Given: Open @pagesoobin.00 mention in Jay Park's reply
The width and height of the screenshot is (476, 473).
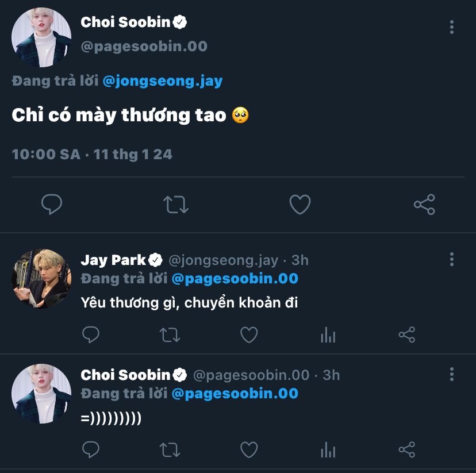Looking at the screenshot, I should pyautogui.click(x=235, y=279).
